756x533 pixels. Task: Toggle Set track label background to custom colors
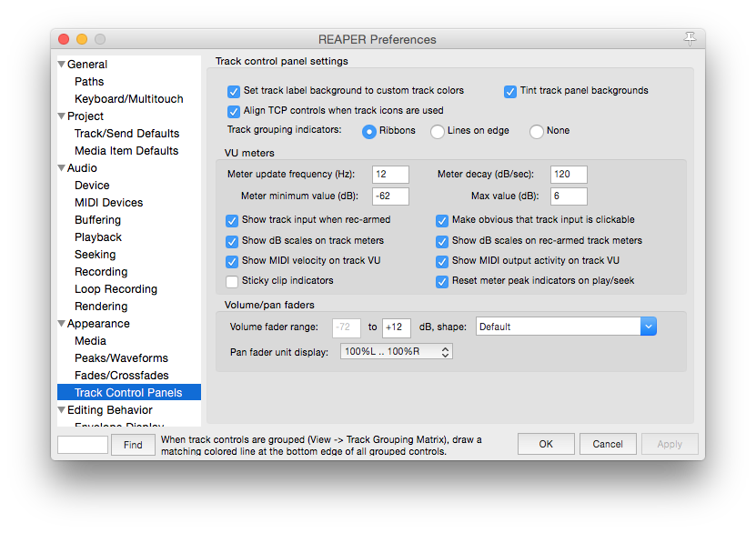[234, 91]
